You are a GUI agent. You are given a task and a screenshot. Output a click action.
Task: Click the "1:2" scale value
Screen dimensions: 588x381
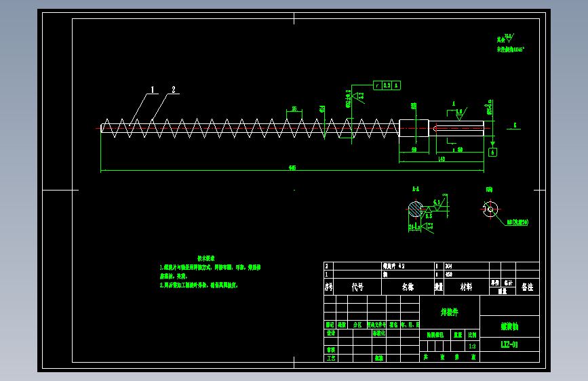[472, 346]
